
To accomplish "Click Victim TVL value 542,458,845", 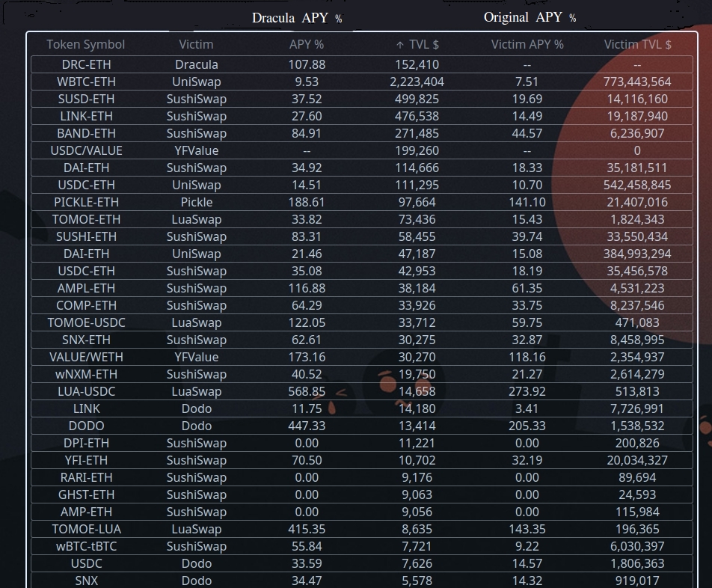I will (x=637, y=186).
